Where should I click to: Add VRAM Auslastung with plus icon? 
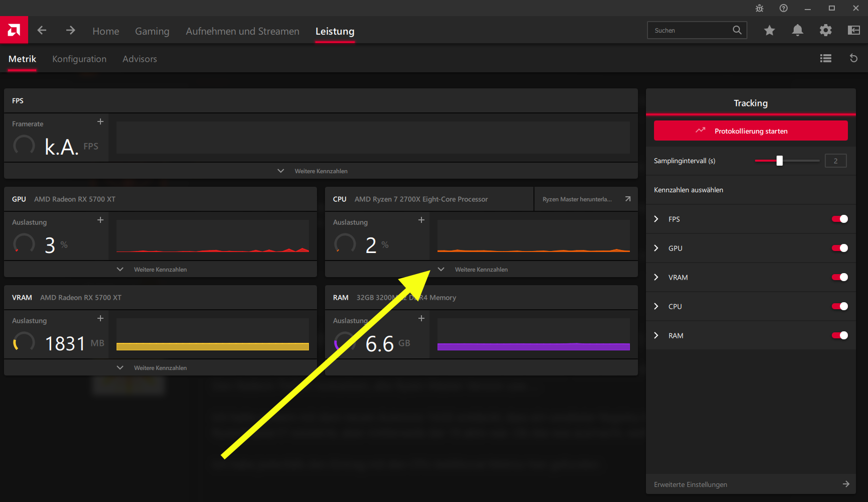(100, 318)
